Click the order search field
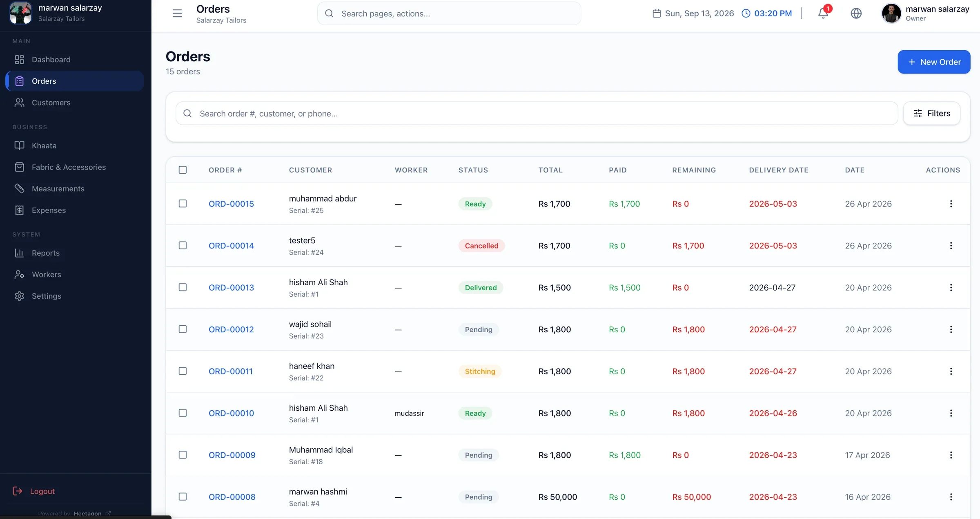 pos(537,113)
